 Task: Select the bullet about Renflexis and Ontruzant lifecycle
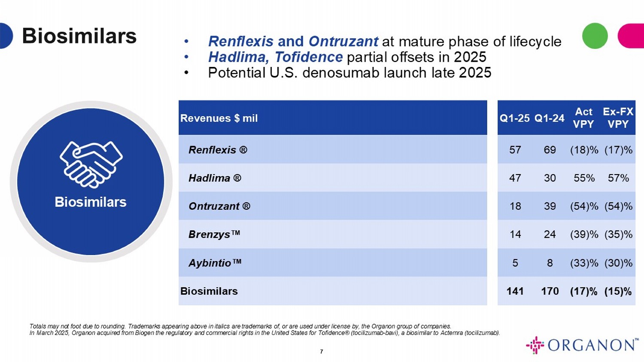tap(385, 41)
